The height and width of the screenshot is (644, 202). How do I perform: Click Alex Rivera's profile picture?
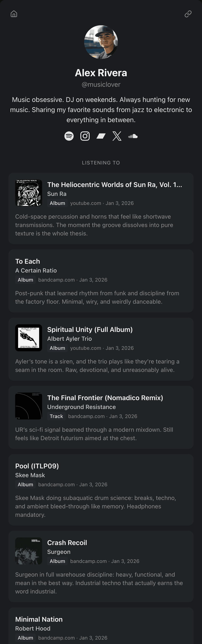[x=101, y=42]
